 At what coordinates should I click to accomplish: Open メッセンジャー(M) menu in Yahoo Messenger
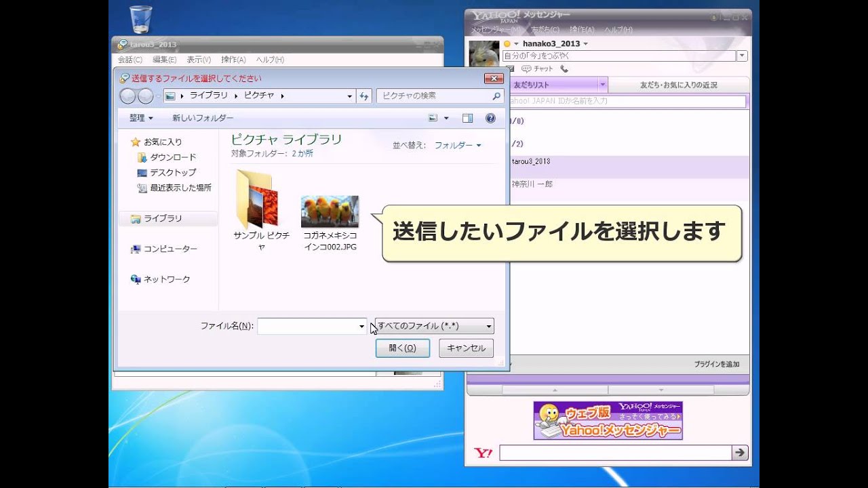(496, 30)
